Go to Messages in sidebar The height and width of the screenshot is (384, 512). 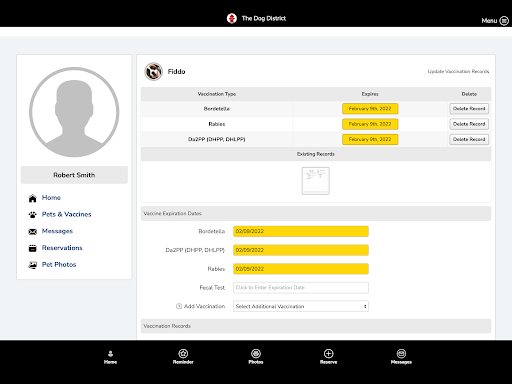pyautogui.click(x=57, y=231)
